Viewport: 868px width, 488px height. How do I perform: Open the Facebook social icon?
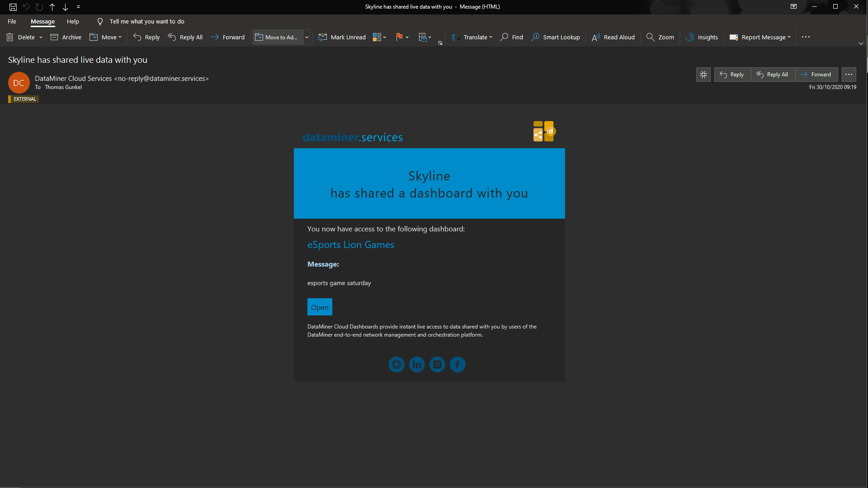pos(458,364)
